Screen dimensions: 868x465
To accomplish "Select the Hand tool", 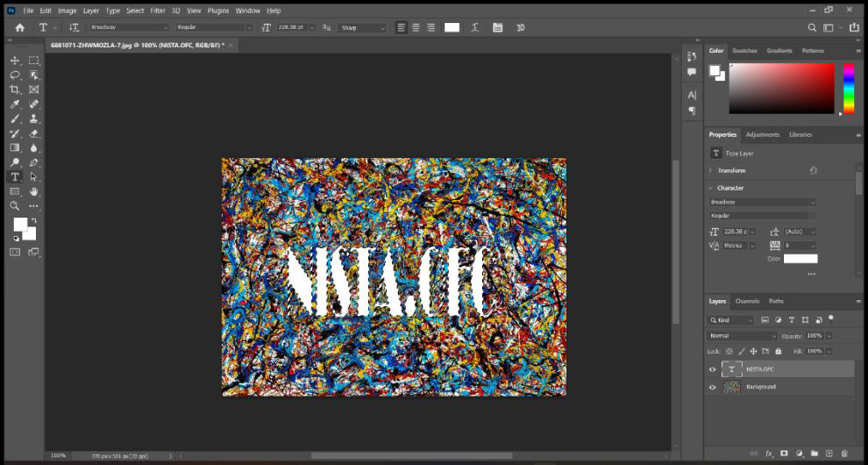I will [34, 191].
